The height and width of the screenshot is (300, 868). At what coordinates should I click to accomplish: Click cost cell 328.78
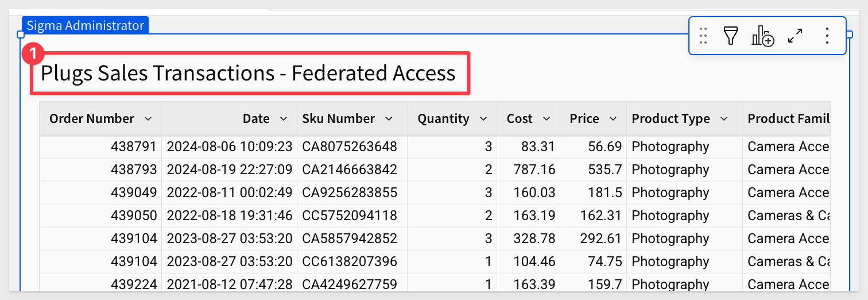click(x=529, y=239)
